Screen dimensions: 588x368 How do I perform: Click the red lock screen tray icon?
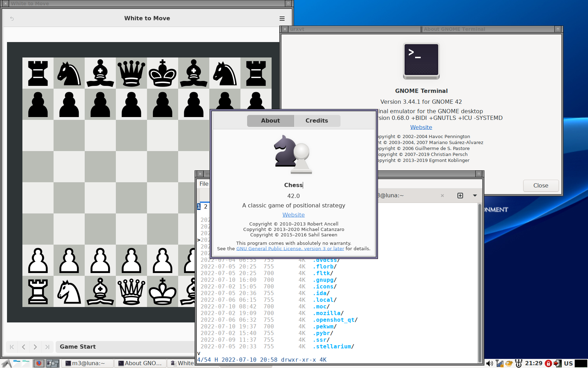click(548, 363)
